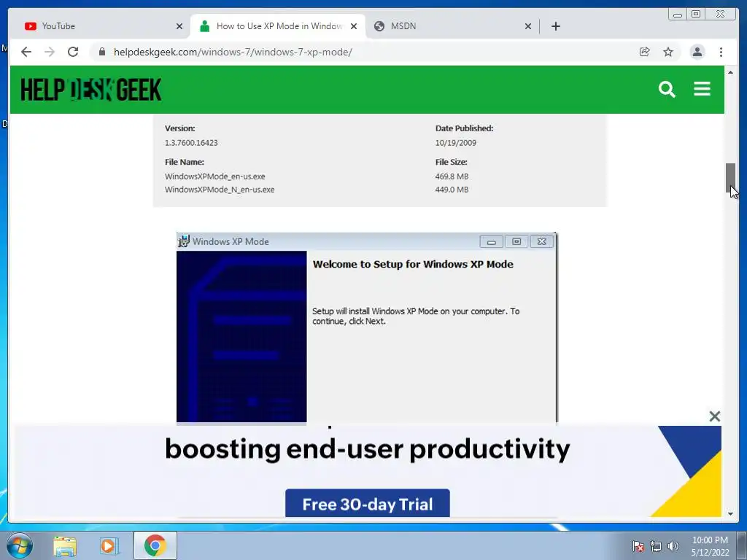This screenshot has width=747, height=560.
Task: Open the Windows Start menu
Action: [x=19, y=545]
